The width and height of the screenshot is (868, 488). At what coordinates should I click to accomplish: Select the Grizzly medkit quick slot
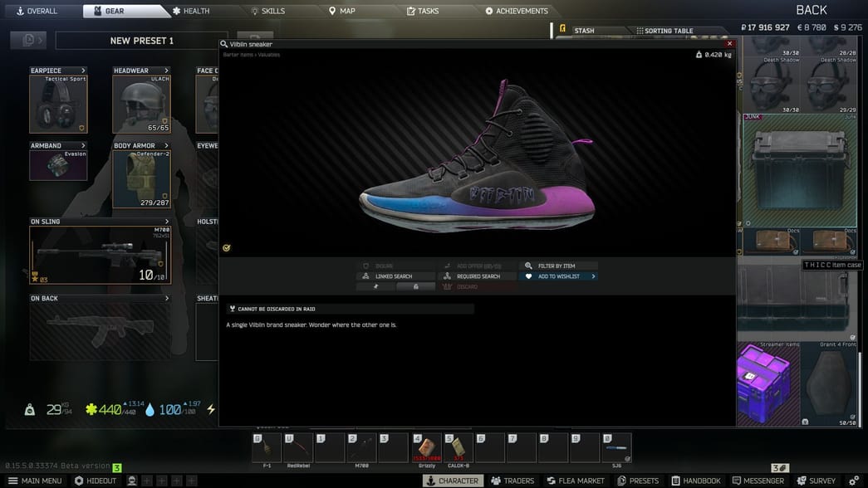426,448
